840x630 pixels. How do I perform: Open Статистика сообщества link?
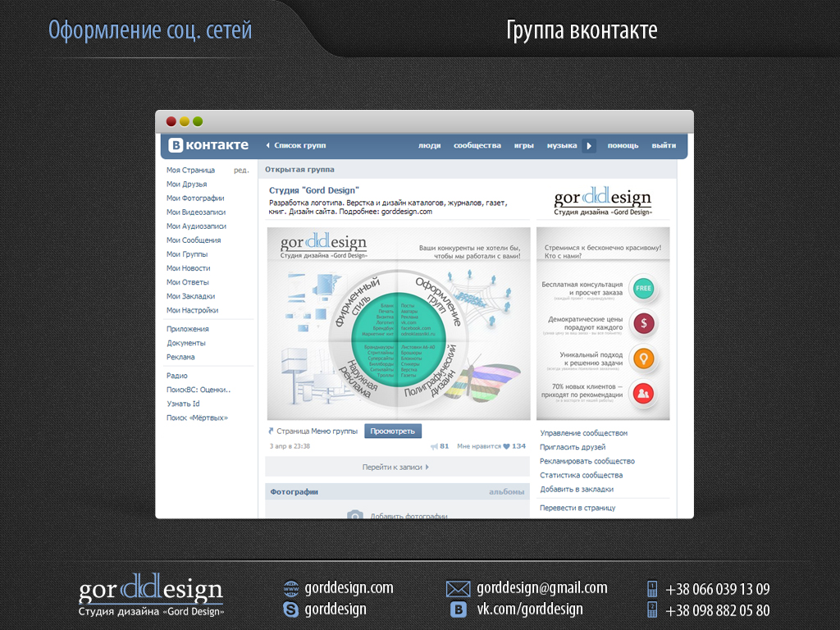[x=582, y=475]
